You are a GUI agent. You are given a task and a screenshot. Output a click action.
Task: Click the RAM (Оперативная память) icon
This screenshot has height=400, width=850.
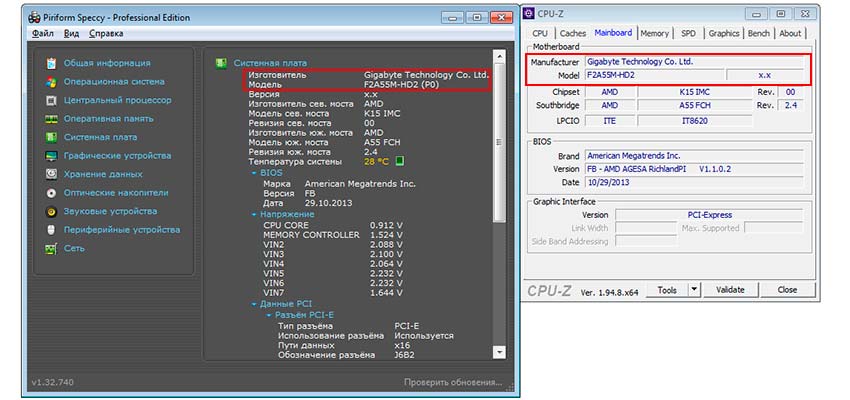(51, 119)
